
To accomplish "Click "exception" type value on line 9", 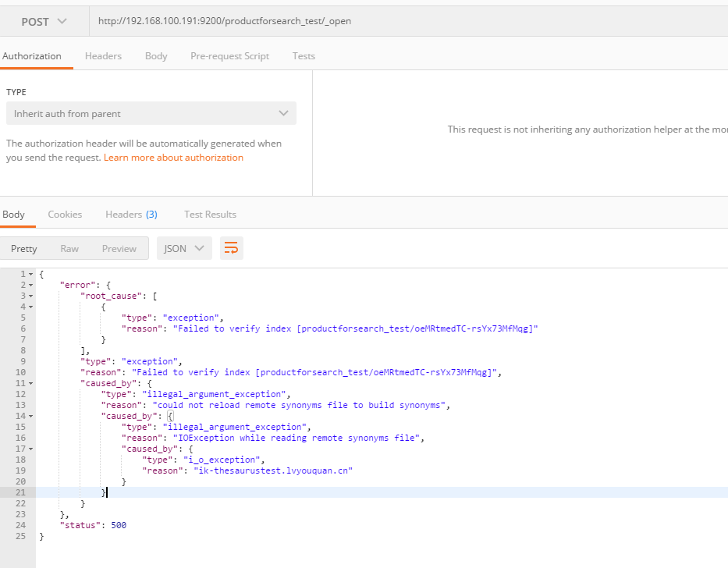I will (150, 361).
